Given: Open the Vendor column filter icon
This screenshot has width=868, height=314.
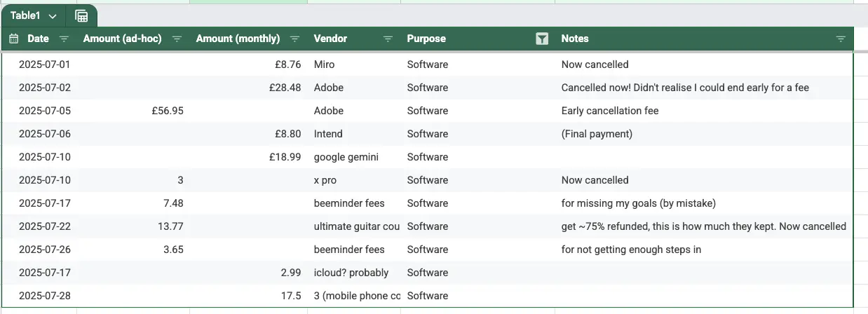Looking at the screenshot, I should [388, 39].
